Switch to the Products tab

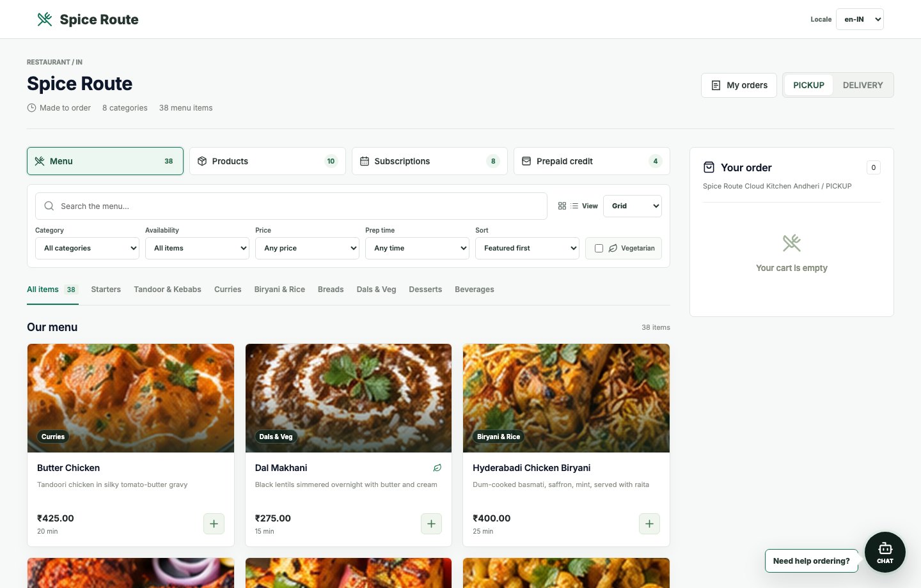(267, 161)
